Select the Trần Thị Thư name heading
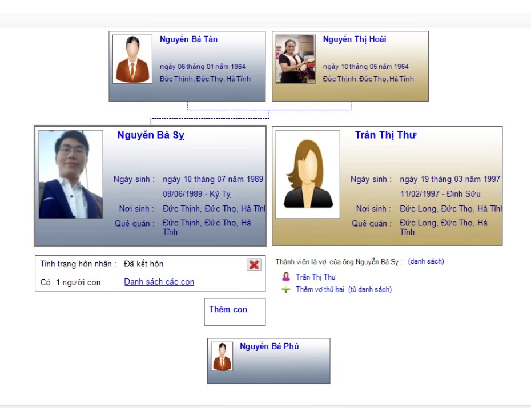Image resolution: width=531 pixels, height=420 pixels. coord(386,135)
